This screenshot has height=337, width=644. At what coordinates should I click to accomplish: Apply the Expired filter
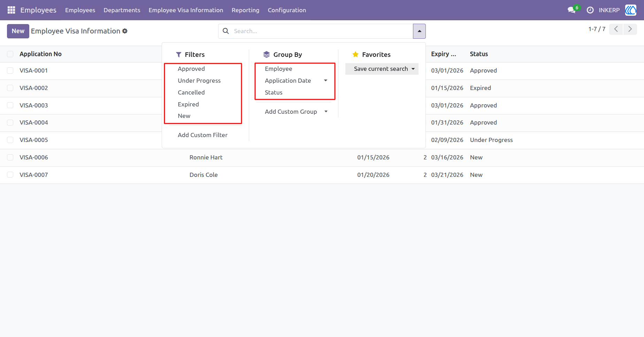click(188, 104)
